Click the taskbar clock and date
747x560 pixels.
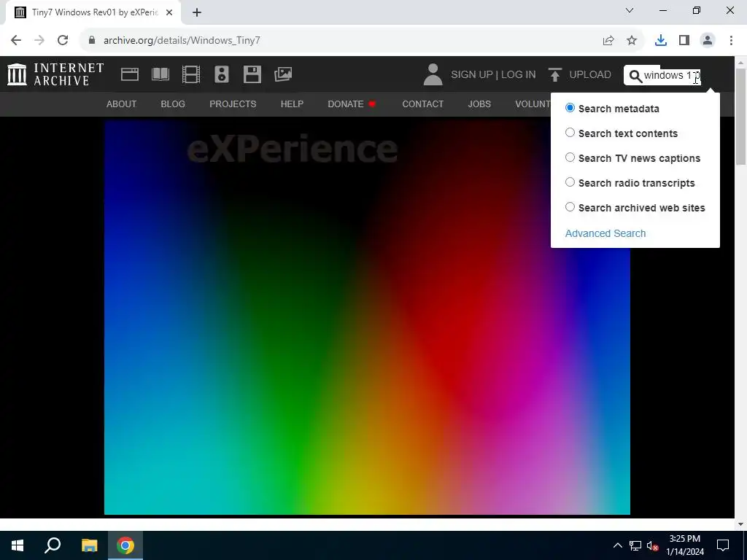tap(684, 545)
